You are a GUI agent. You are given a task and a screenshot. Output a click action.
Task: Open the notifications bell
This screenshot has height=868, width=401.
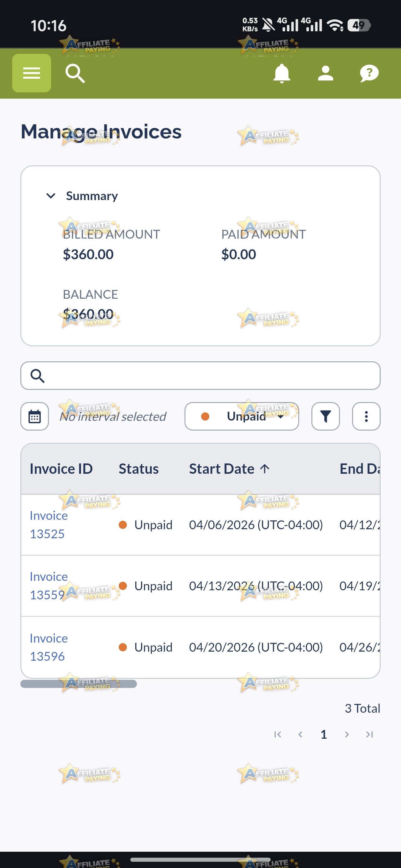pos(282,73)
